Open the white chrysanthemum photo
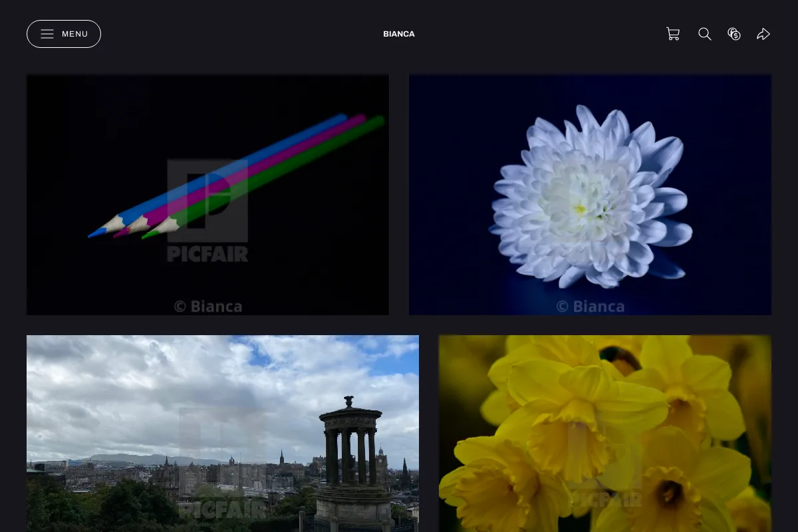The height and width of the screenshot is (532, 798). 590,194
